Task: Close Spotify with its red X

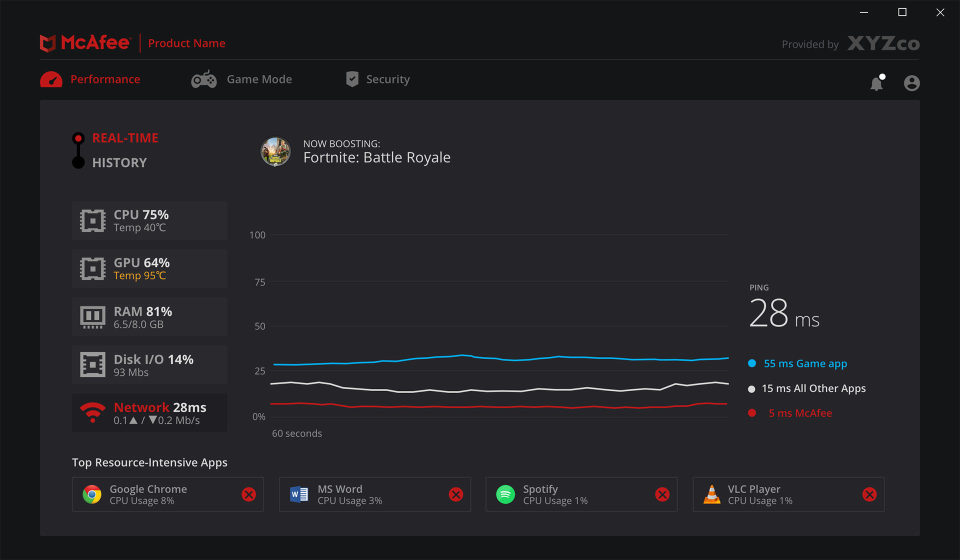Action: [x=662, y=494]
